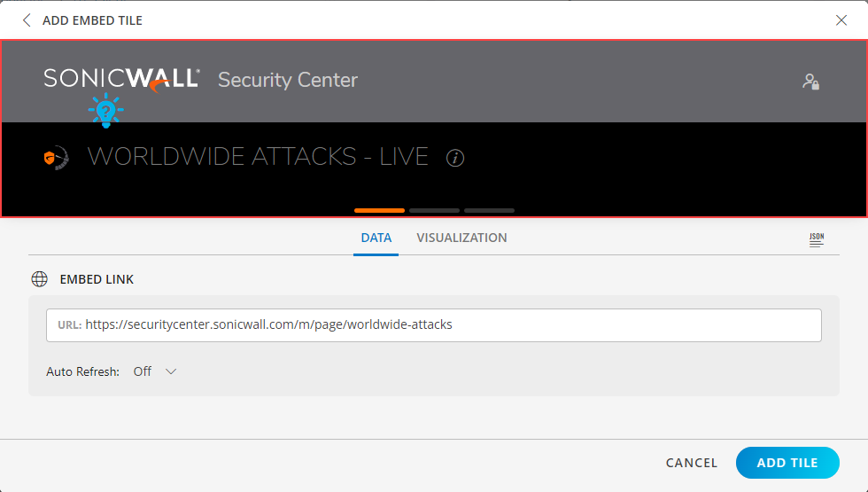
Task: Open the JSON editor icon
Action: click(x=817, y=240)
